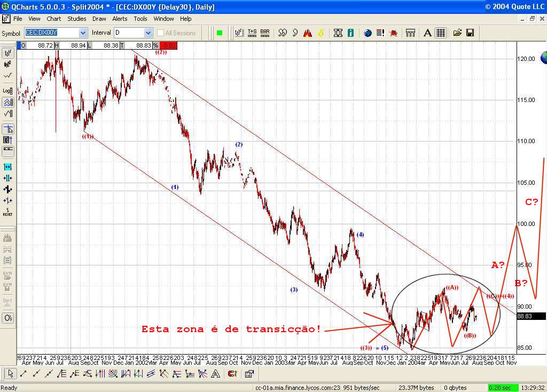
Task: Expand the quote grid matrix dropdown
Action: 440,33
